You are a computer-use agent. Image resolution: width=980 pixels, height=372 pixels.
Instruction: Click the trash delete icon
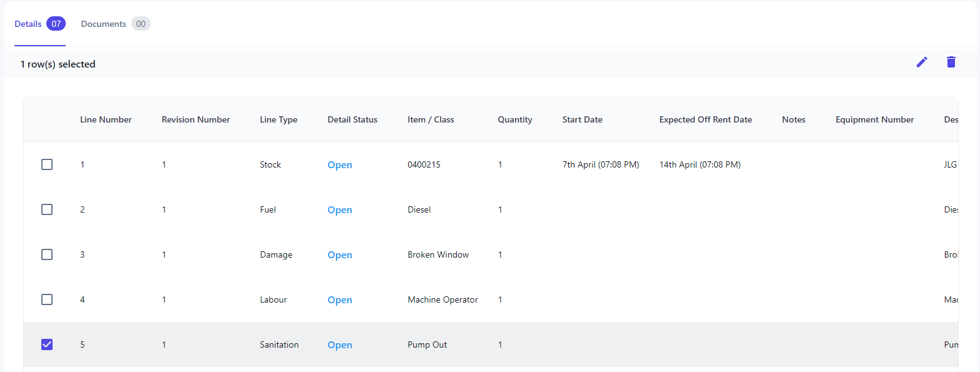pyautogui.click(x=951, y=62)
